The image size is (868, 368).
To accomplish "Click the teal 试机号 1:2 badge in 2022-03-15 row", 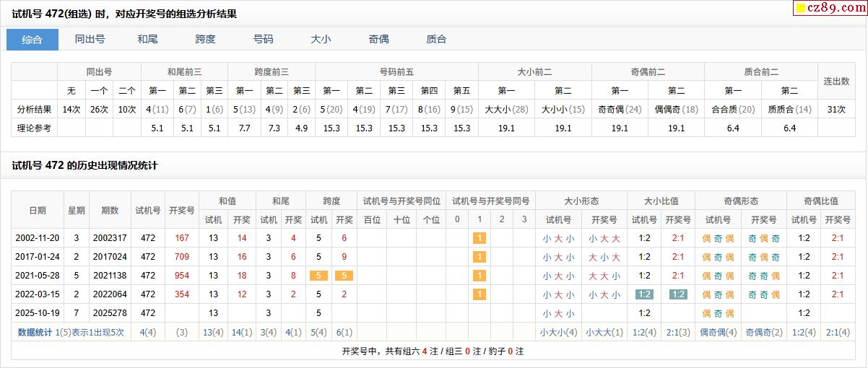I will click(x=644, y=294).
